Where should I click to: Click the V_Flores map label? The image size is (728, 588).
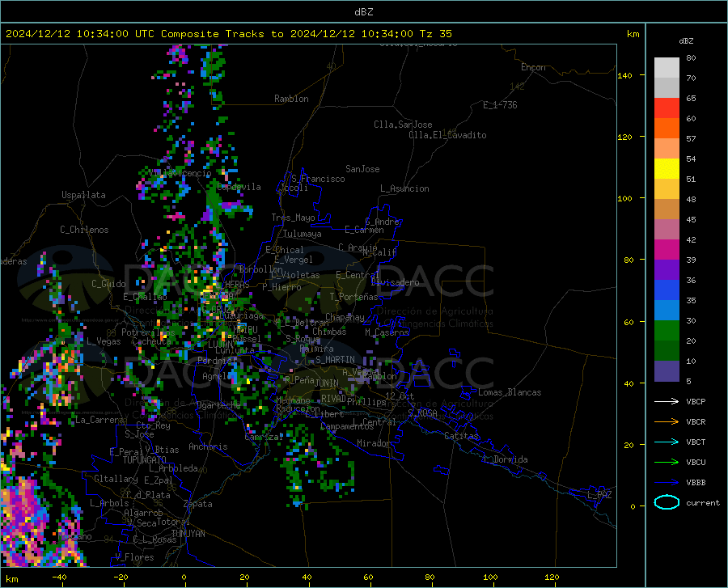coord(134,557)
